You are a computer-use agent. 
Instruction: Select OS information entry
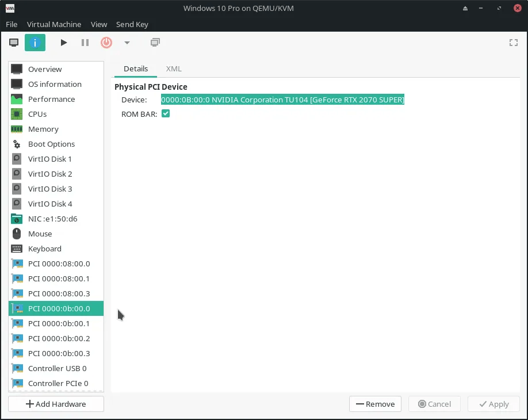[56, 84]
